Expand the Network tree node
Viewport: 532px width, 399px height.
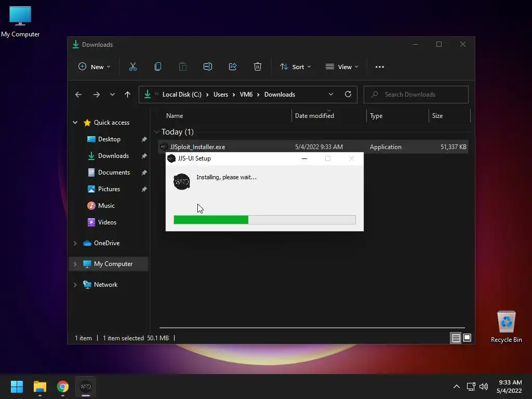coord(75,285)
